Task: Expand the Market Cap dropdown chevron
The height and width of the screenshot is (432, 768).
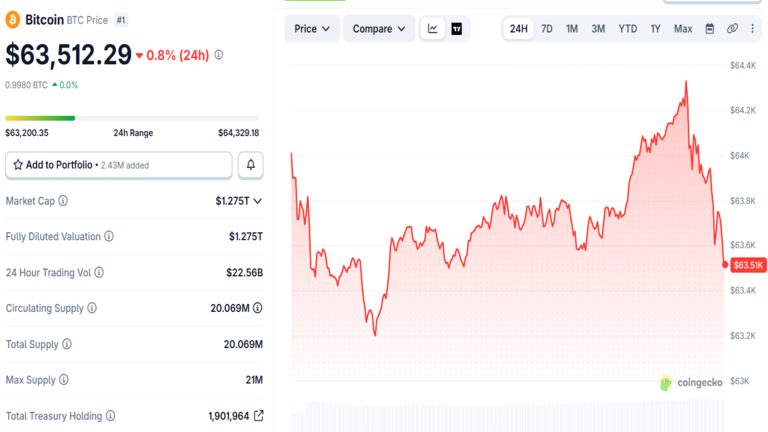Action: (258, 201)
